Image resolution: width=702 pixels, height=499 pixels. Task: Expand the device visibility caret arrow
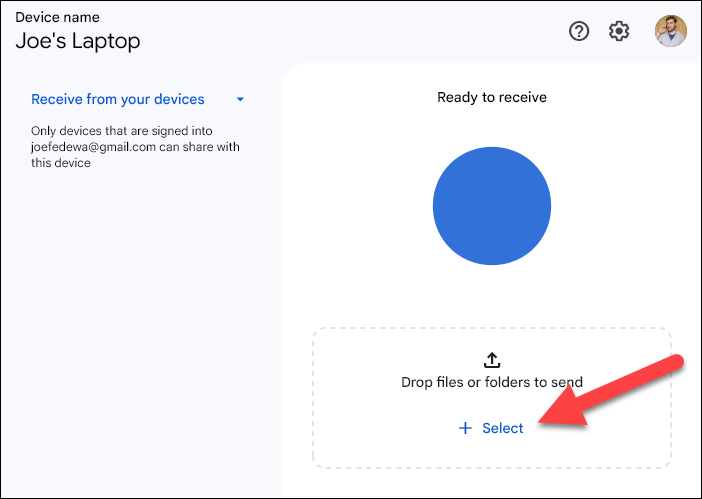pyautogui.click(x=240, y=100)
